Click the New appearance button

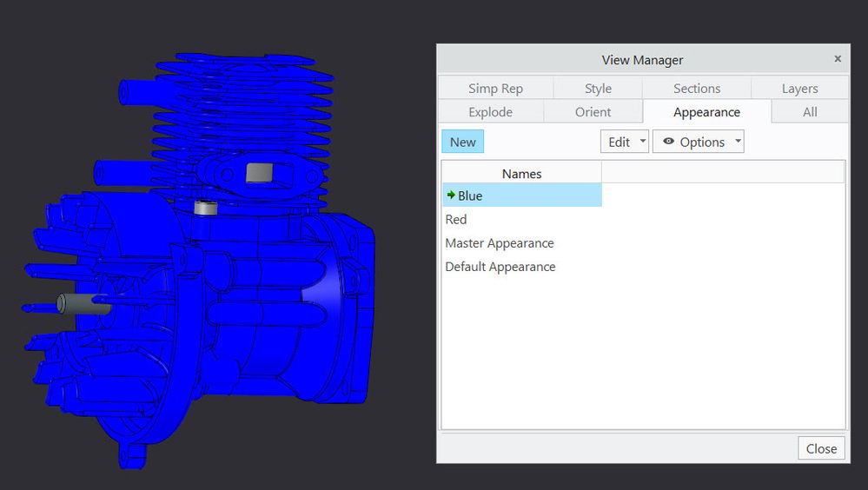[462, 142]
